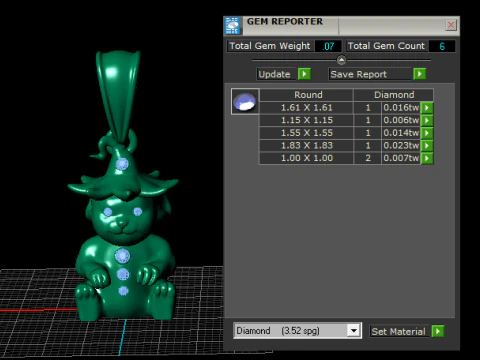This screenshot has width=480, height=360.
Task: Click the green arrow for 0.006tw row
Action: (427, 120)
